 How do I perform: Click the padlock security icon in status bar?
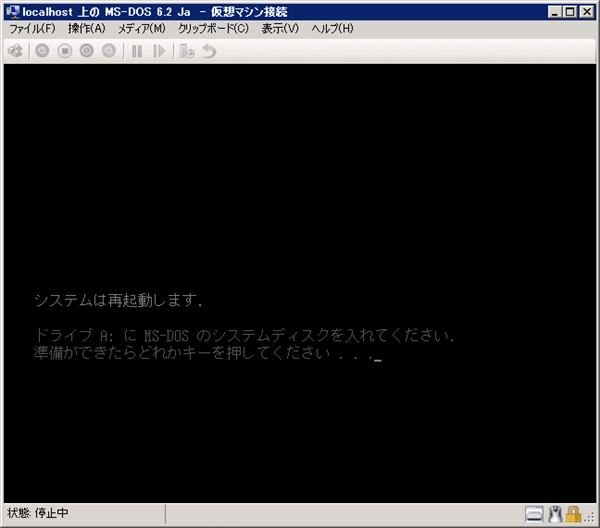[573, 514]
